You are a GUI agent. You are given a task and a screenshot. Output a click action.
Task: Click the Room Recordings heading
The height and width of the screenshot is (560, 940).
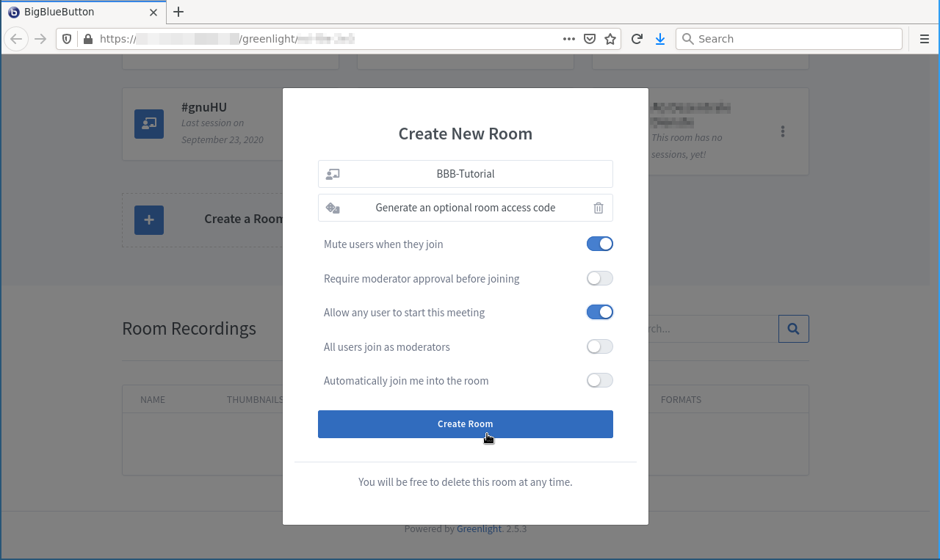pyautogui.click(x=189, y=329)
